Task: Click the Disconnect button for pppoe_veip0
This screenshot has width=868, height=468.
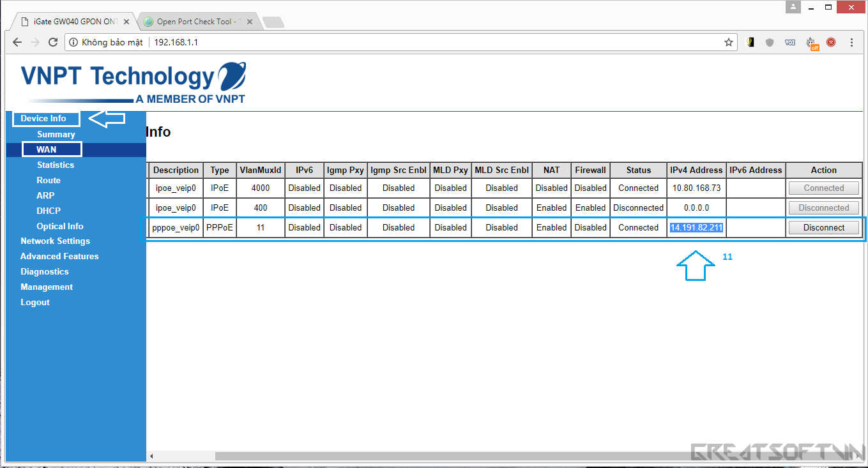Action: tap(824, 227)
